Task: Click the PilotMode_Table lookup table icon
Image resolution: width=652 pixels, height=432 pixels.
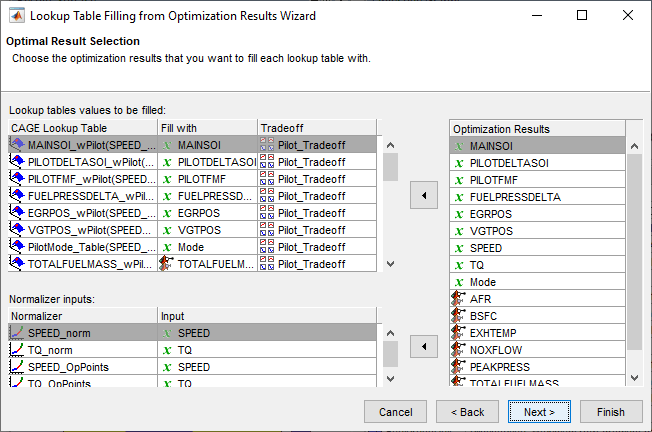Action: [17, 246]
